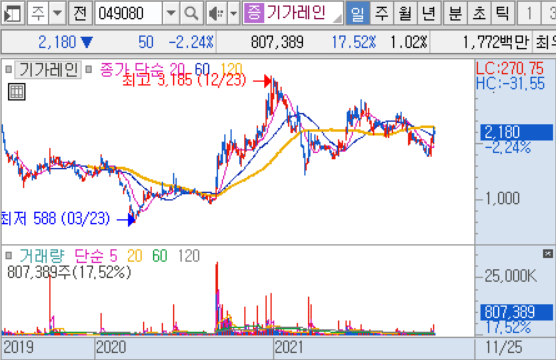556x360 pixels.
Task: Click the 60 moving average legend value
Action: point(202,69)
